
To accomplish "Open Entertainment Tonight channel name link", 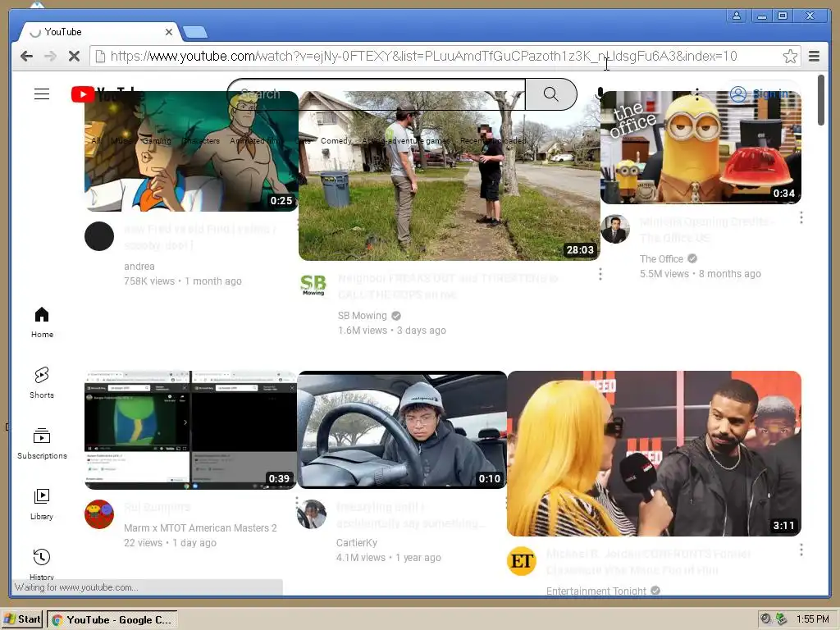I will [596, 591].
